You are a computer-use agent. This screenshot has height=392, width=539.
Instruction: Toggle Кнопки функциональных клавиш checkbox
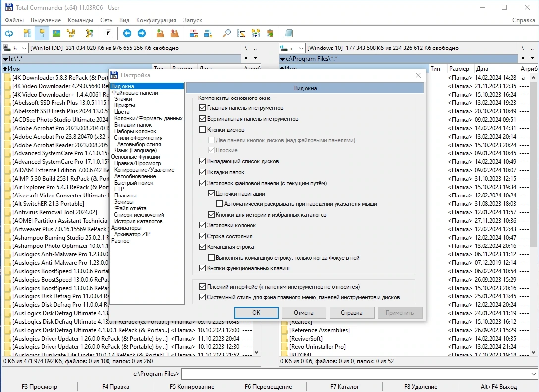pos(203,268)
